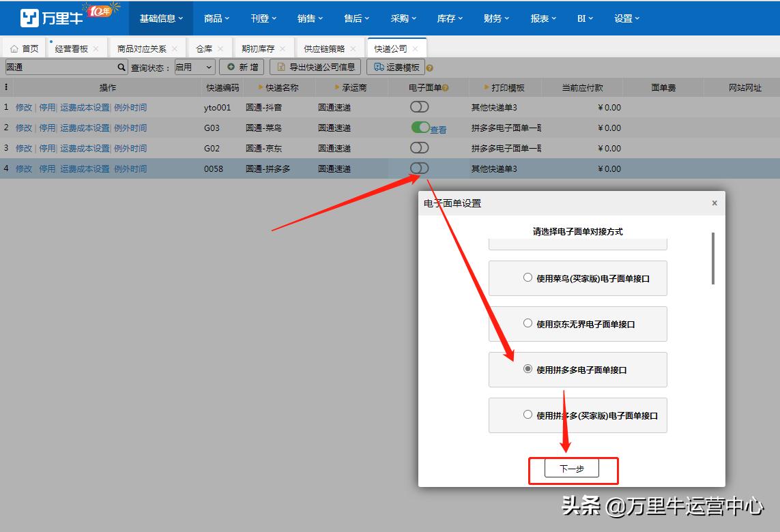Click the export icon on 导出快递公司信息

coord(281,67)
